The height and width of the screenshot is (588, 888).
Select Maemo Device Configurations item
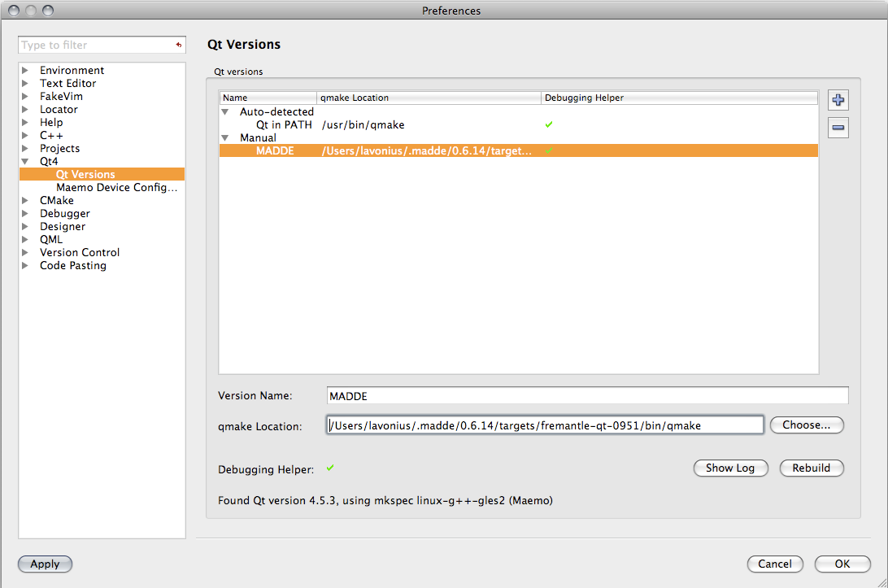click(116, 188)
